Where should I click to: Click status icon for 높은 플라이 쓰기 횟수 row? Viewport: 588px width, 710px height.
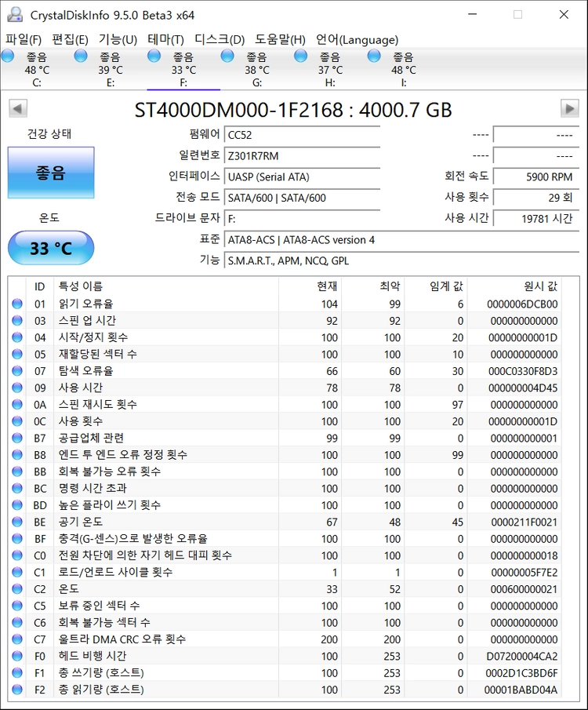[17, 505]
